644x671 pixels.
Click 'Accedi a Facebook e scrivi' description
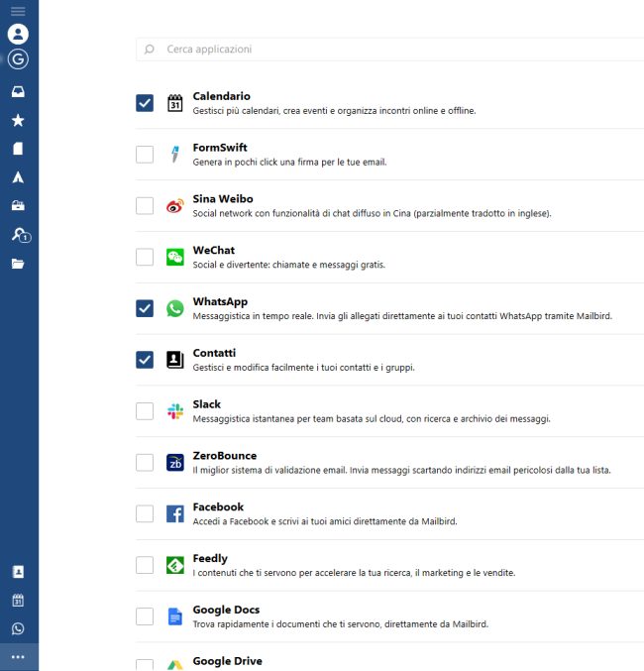[x=325, y=521]
